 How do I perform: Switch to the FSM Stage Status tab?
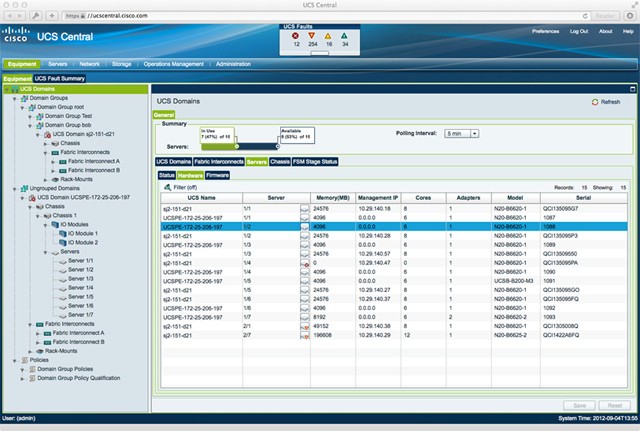click(x=317, y=161)
